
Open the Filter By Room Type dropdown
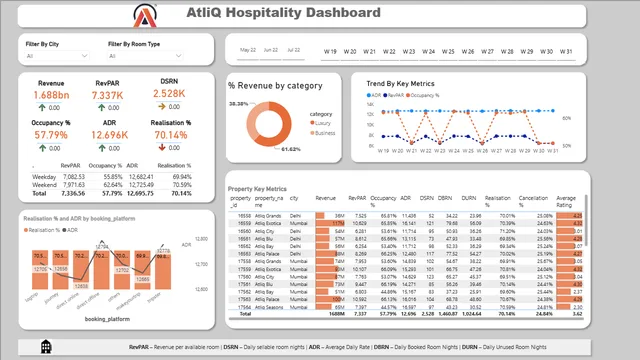[x=145, y=56]
